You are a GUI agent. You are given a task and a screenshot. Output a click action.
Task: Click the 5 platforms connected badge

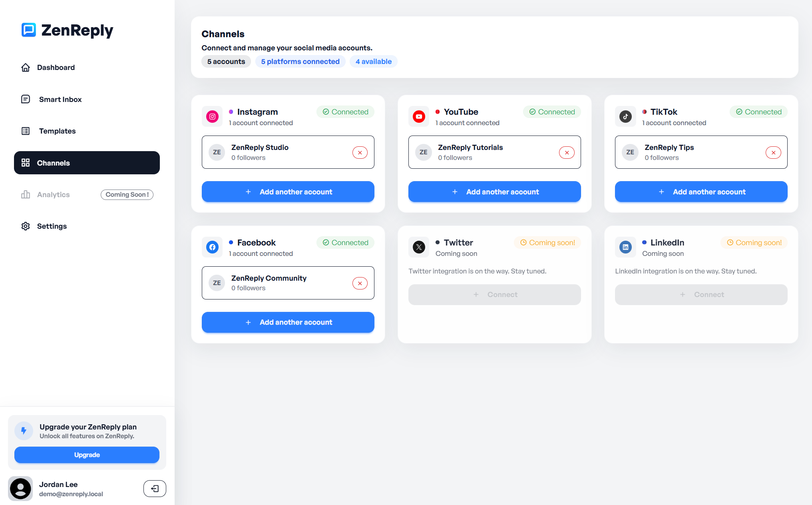(300, 61)
